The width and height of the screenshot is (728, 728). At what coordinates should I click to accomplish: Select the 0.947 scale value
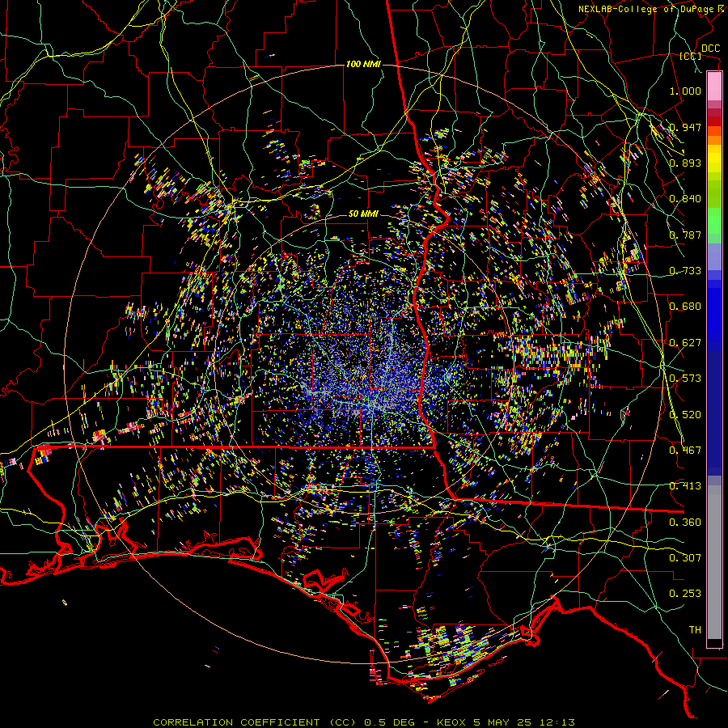tap(685, 127)
